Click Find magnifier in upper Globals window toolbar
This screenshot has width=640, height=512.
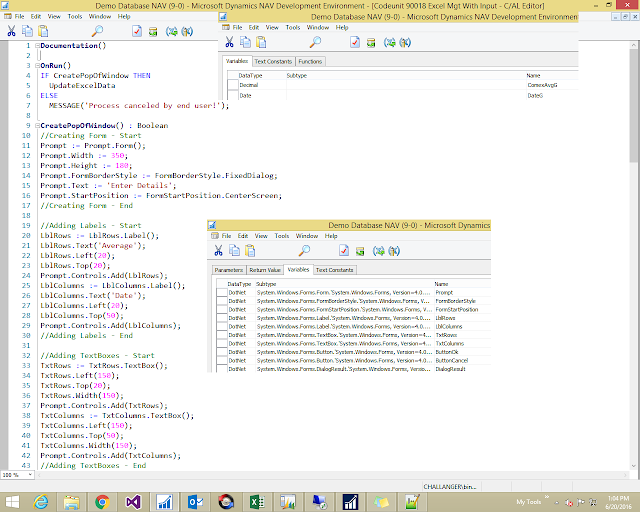315,42
